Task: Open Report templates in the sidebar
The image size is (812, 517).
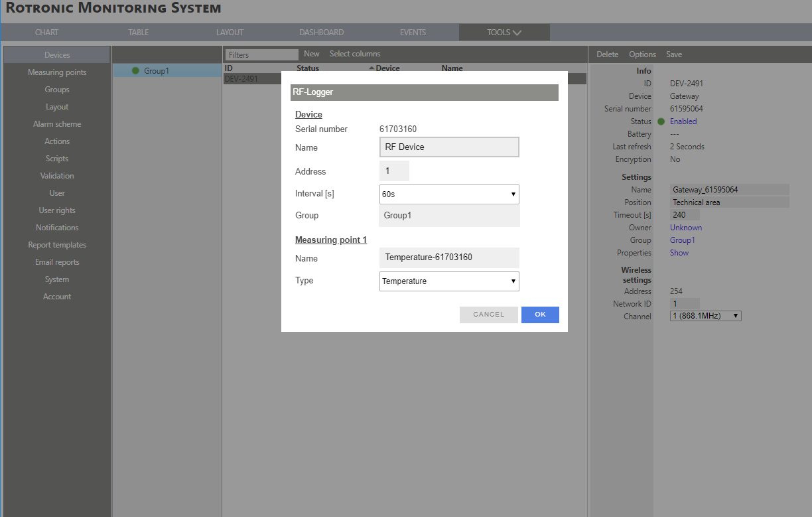Action: tap(57, 245)
